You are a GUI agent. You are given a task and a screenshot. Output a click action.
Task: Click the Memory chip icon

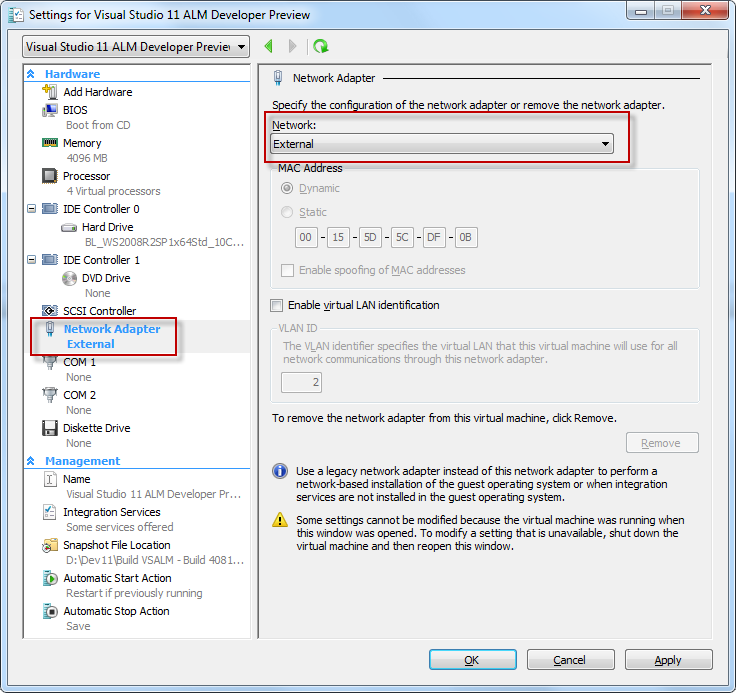tap(50, 142)
